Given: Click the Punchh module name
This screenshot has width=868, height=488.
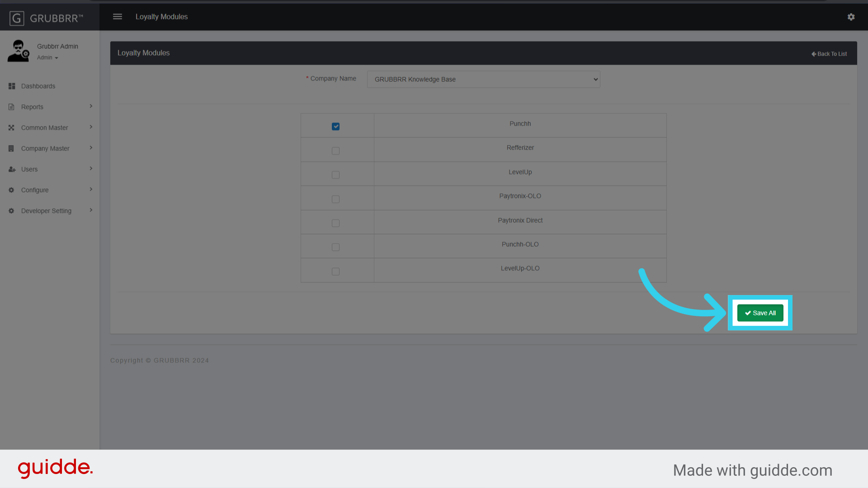Looking at the screenshot, I should (x=520, y=123).
